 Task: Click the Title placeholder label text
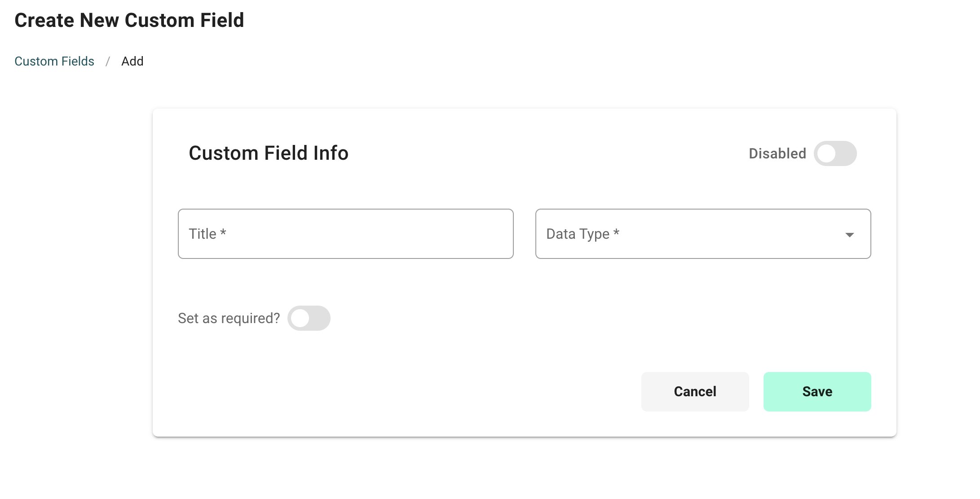pyautogui.click(x=203, y=234)
